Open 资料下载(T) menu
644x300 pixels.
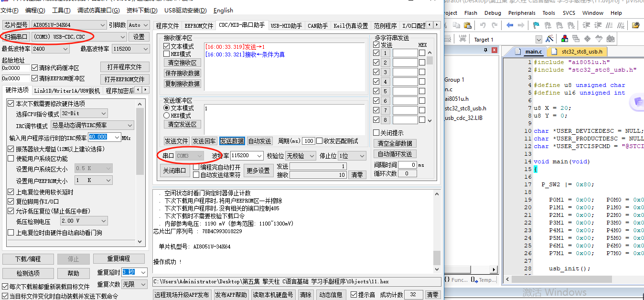(142, 11)
